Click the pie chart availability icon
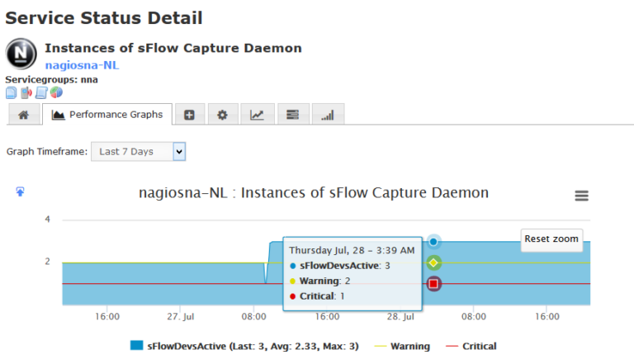The width and height of the screenshot is (634, 364). click(57, 92)
